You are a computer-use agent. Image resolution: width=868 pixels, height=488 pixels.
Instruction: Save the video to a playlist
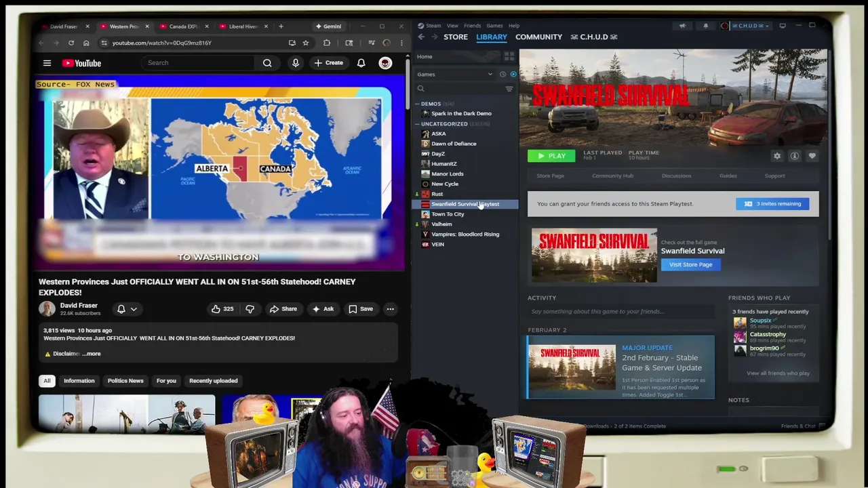360,309
